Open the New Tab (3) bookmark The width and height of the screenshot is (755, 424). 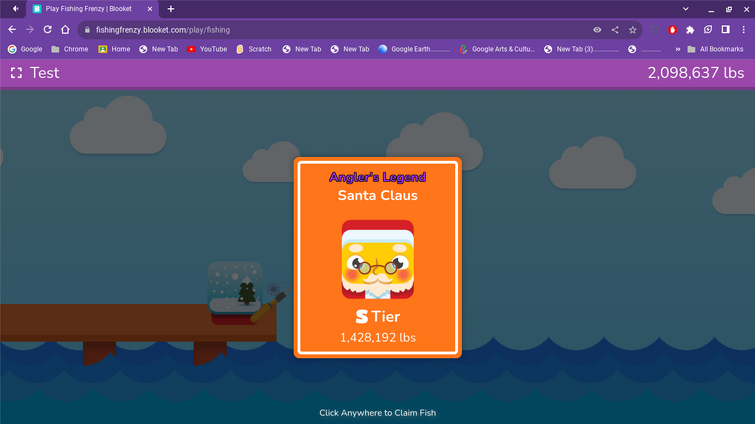581,49
